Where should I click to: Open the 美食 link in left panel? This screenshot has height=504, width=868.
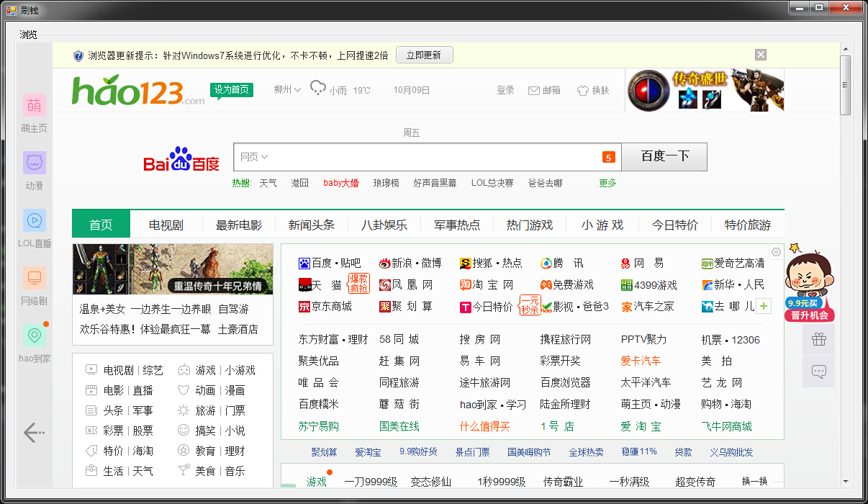click(x=205, y=471)
